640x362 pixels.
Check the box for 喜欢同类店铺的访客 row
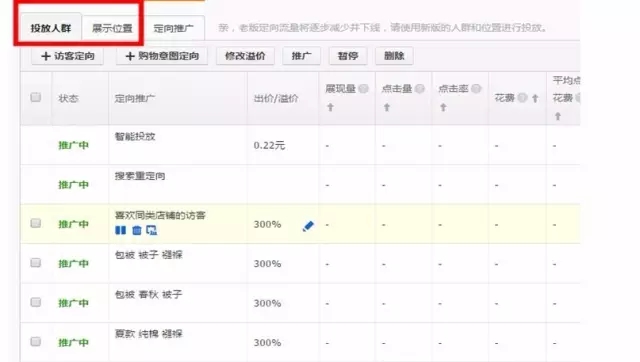36,223
